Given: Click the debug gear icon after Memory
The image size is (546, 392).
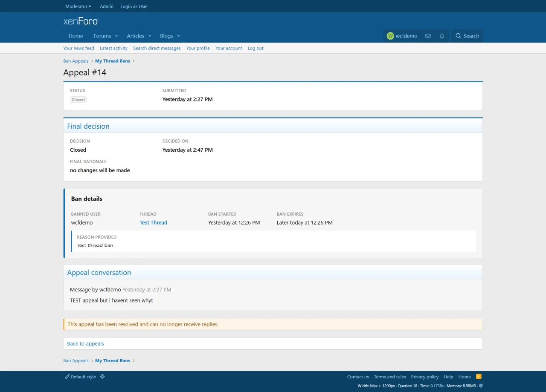Looking at the screenshot, I should [x=481, y=386].
